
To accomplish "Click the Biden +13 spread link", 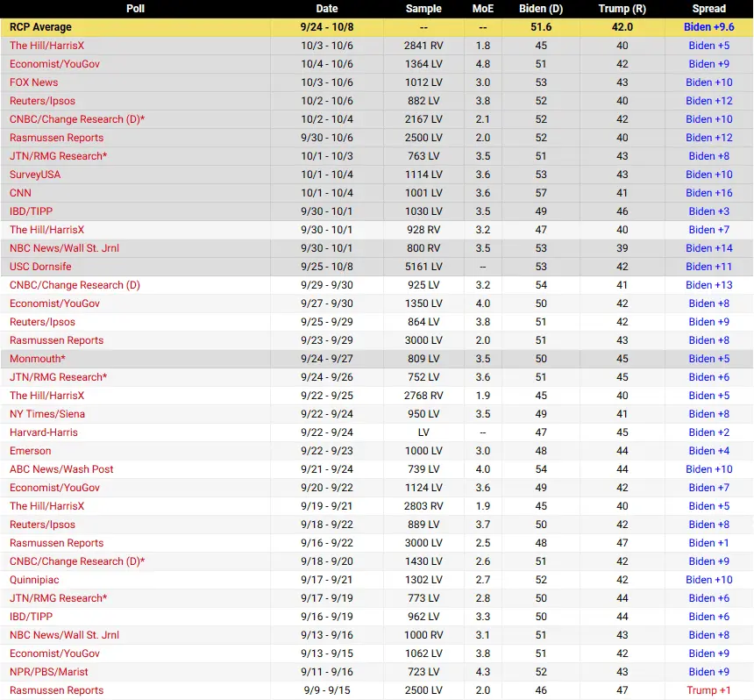I will click(708, 285).
